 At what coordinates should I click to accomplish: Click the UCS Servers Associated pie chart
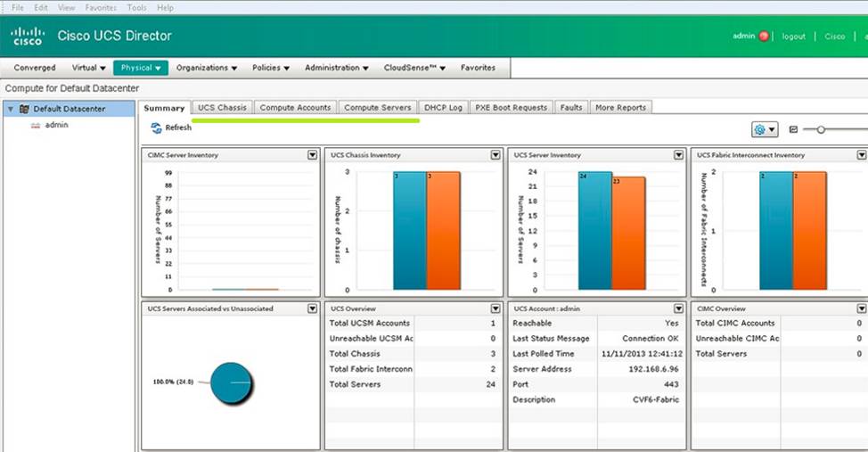[232, 382]
